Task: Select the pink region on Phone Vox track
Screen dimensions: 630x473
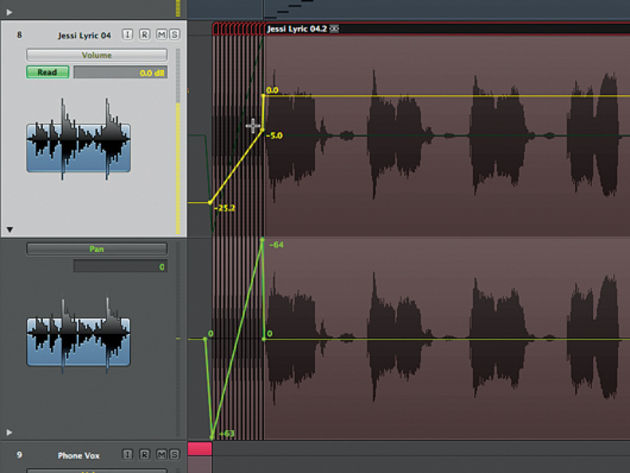Action: click(200, 449)
